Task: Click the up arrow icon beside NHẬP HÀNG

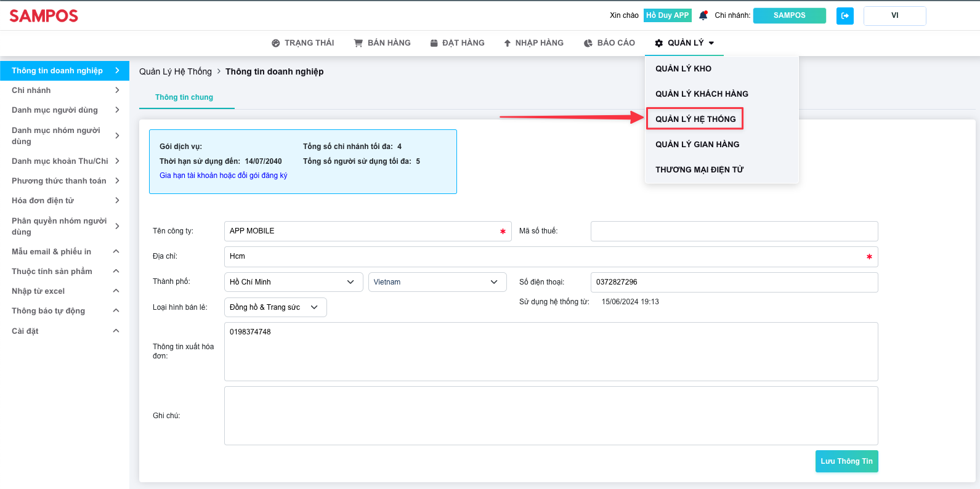Action: coord(508,43)
